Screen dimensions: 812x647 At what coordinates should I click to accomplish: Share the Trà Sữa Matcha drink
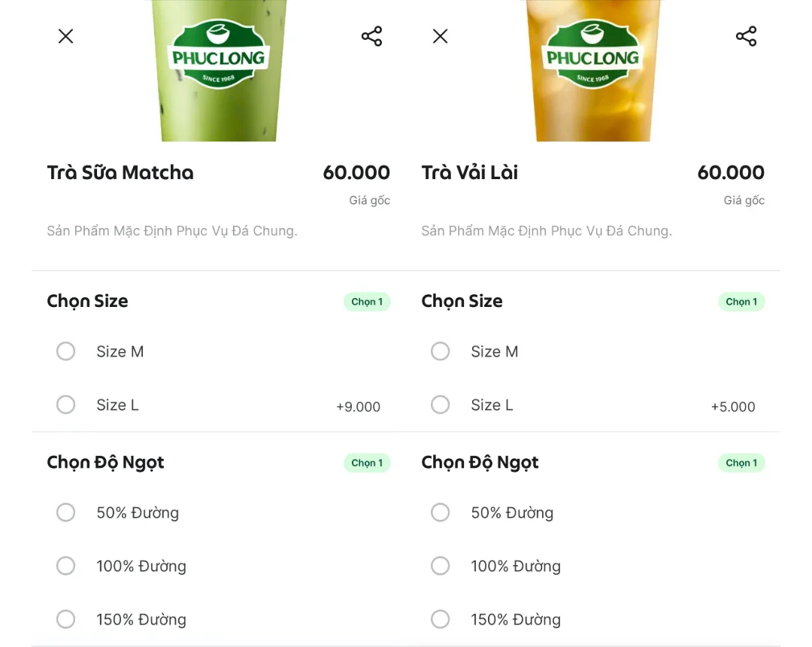point(372,36)
